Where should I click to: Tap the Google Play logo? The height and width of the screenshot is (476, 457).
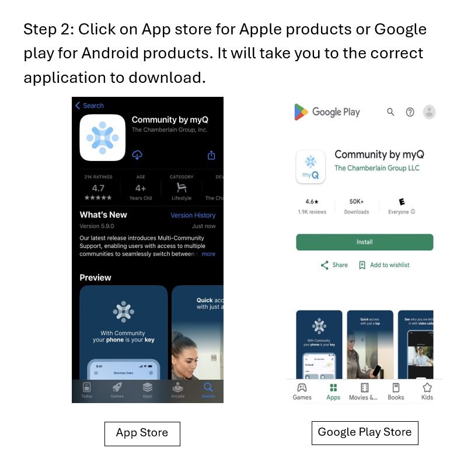point(327,112)
